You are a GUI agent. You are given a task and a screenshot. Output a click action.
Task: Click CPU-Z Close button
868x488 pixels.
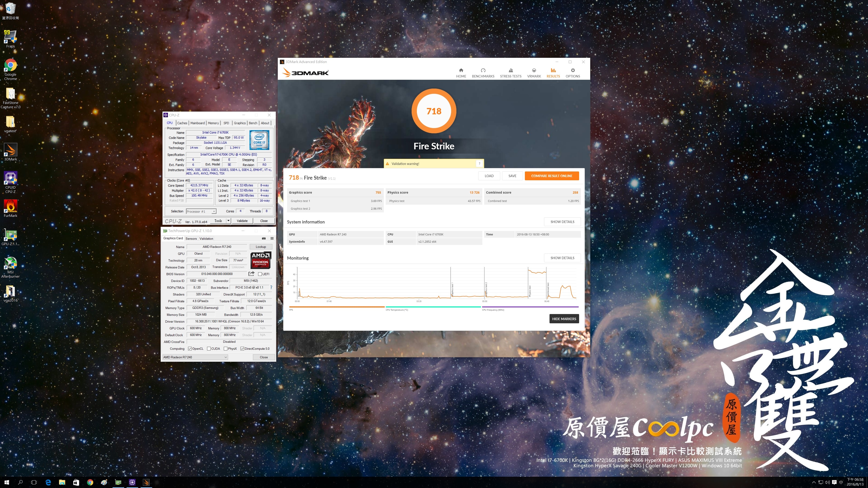[264, 221]
